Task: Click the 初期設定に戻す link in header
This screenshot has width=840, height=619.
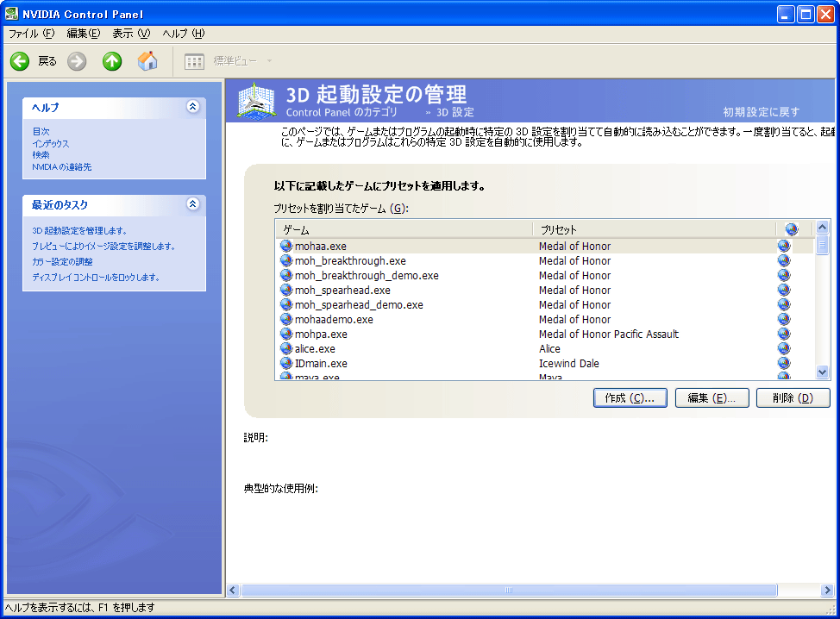Action: pos(761,112)
